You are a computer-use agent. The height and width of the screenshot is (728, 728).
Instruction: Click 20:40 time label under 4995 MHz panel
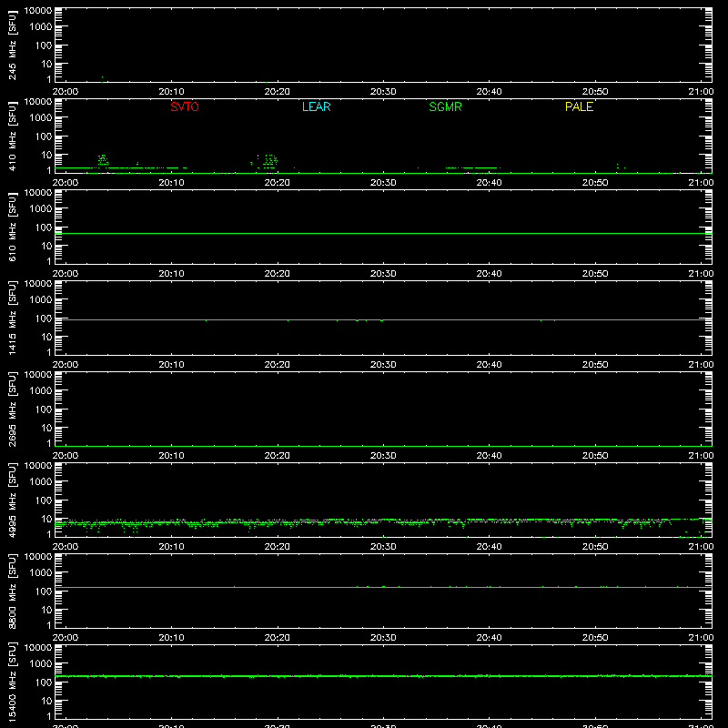click(489, 547)
